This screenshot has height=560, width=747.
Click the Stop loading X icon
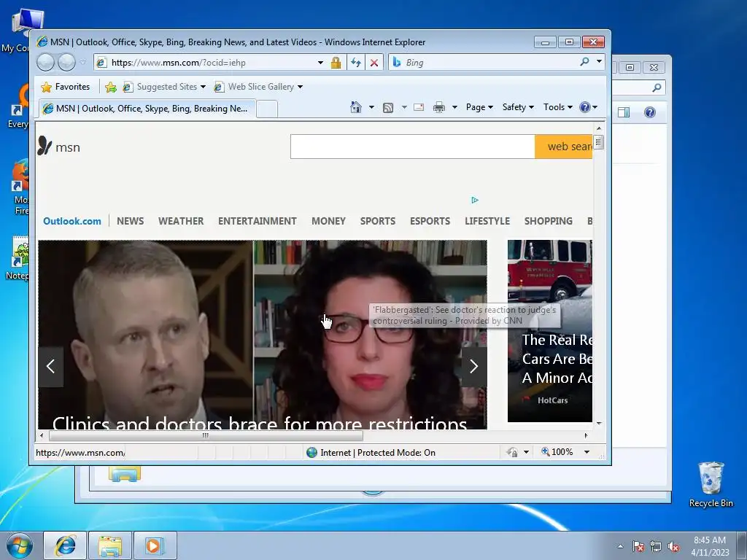[x=374, y=63]
